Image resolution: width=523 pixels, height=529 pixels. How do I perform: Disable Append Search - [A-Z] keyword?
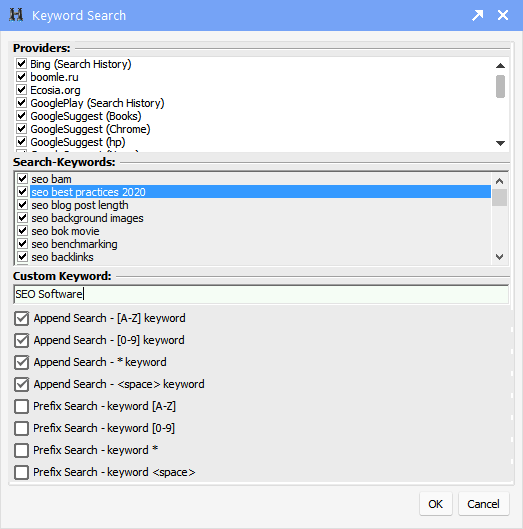pyautogui.click(x=22, y=318)
